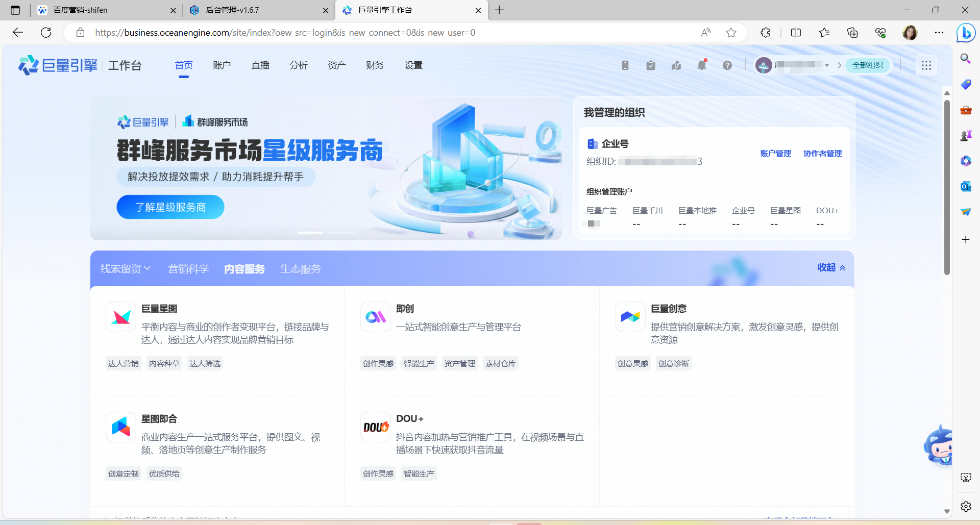Click the 即创 product icon
Screen dimensions: 980x525
376,317
